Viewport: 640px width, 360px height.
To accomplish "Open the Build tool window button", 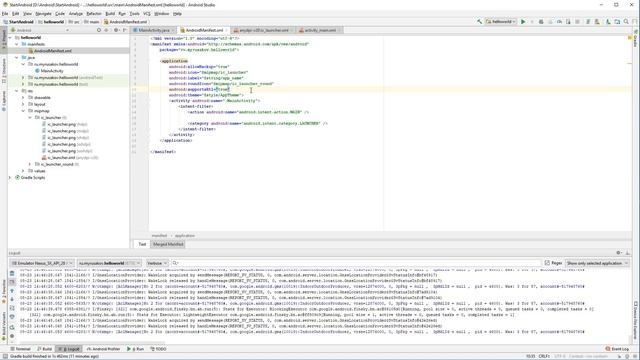I will (x=45, y=349).
